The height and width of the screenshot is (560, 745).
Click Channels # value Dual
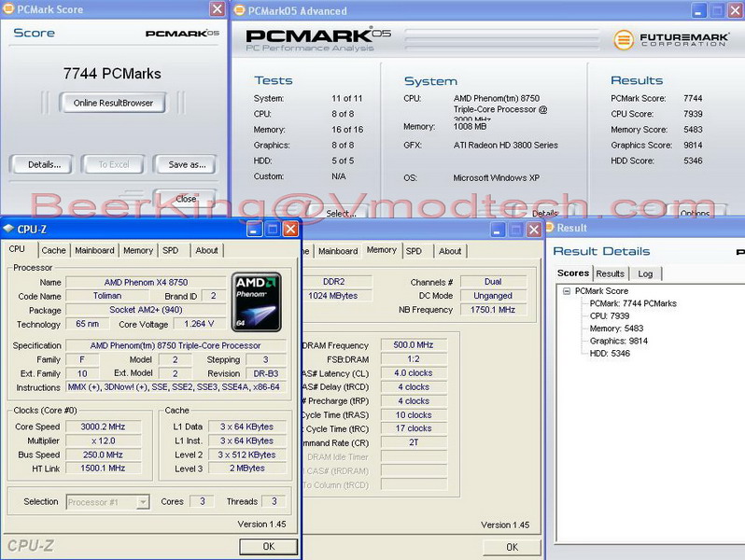point(493,282)
